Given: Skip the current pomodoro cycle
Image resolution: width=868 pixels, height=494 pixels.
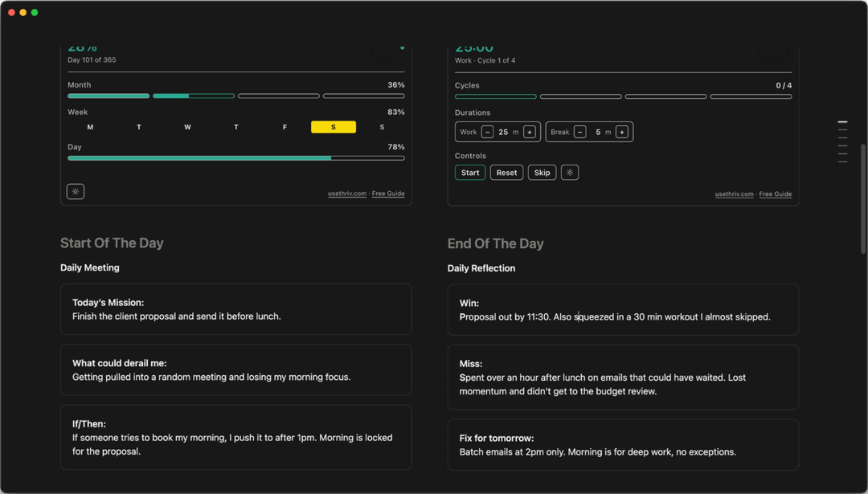Looking at the screenshot, I should pos(542,173).
